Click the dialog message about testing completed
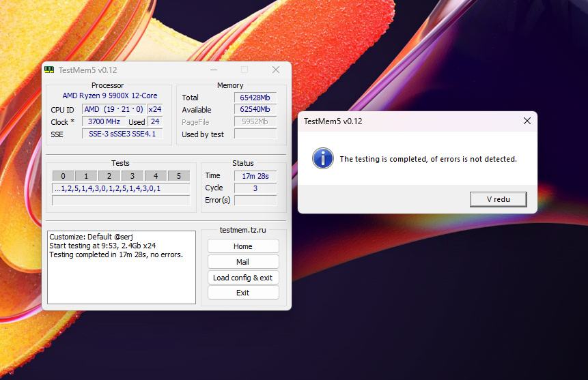This screenshot has height=380, width=588. pyautogui.click(x=428, y=159)
